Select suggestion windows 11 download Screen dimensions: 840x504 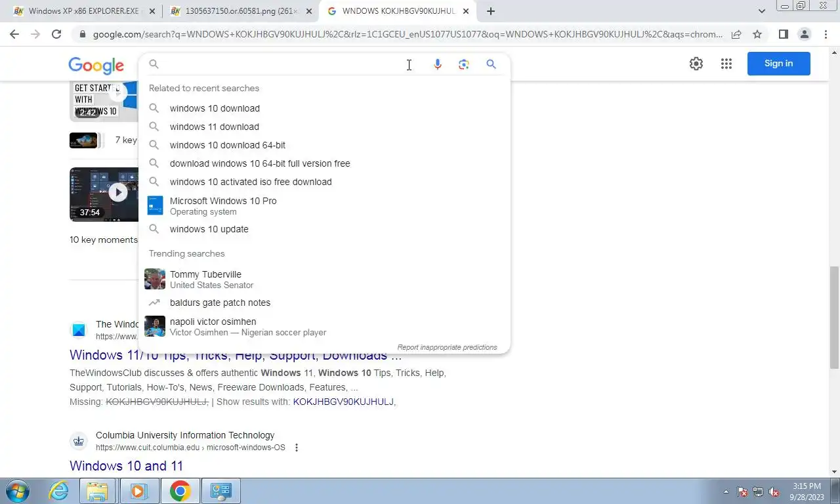[324, 127]
